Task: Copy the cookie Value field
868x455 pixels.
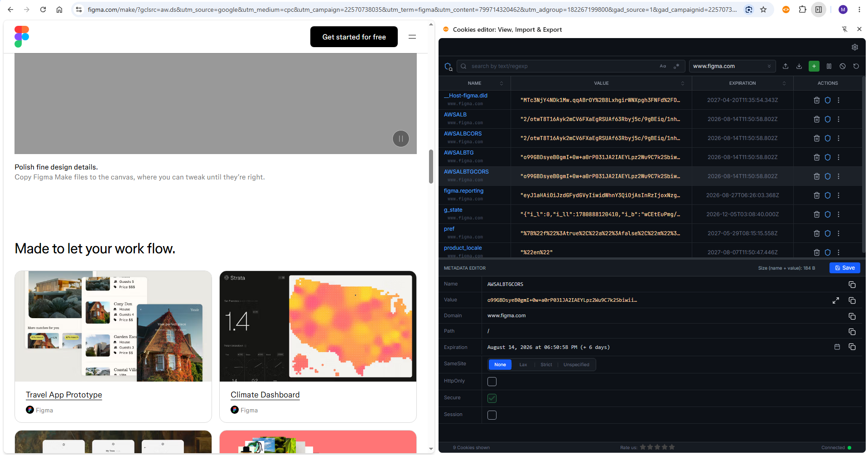Action: point(852,300)
